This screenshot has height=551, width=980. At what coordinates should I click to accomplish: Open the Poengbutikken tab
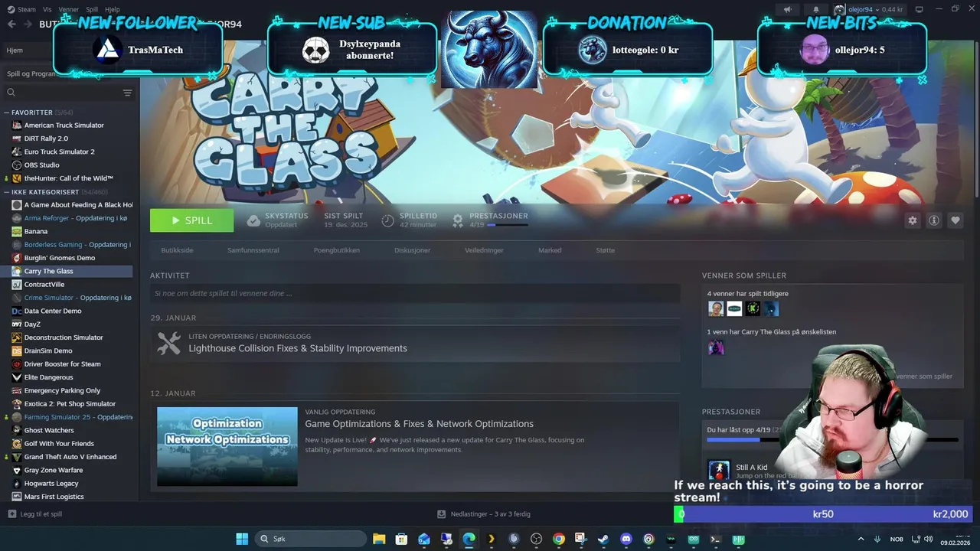[x=336, y=250]
